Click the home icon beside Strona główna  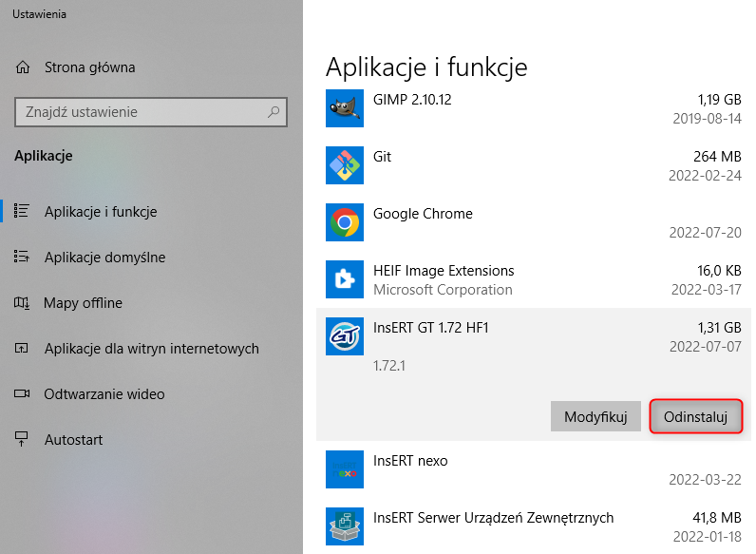[23, 67]
